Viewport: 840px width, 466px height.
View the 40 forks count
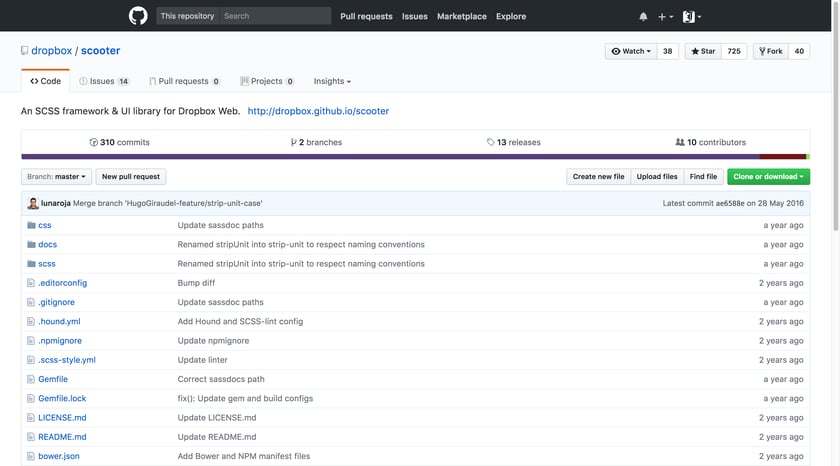pos(799,51)
